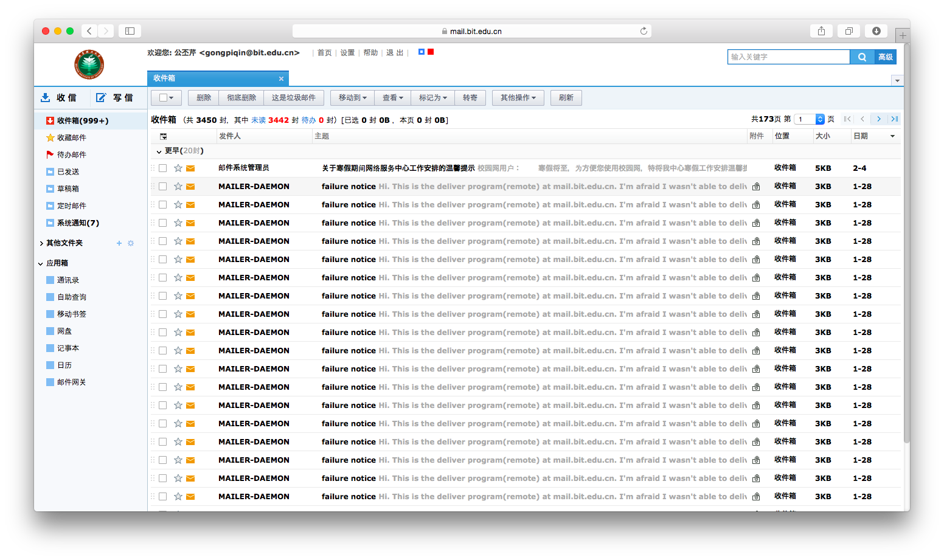Star the 邮件系统管理员 message

[x=178, y=168]
